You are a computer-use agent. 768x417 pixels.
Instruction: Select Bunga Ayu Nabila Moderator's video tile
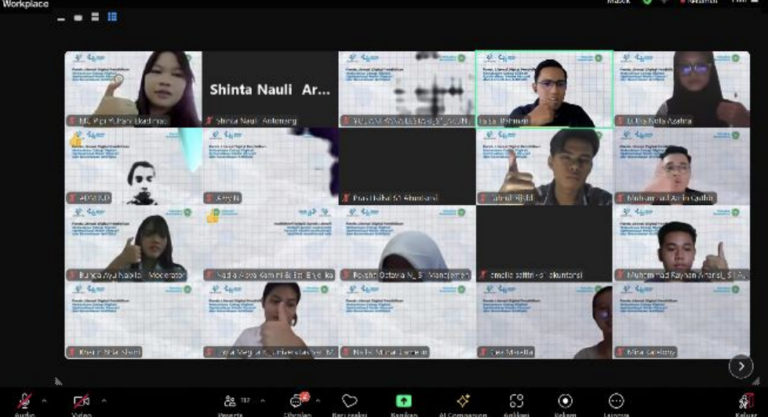coord(133,244)
